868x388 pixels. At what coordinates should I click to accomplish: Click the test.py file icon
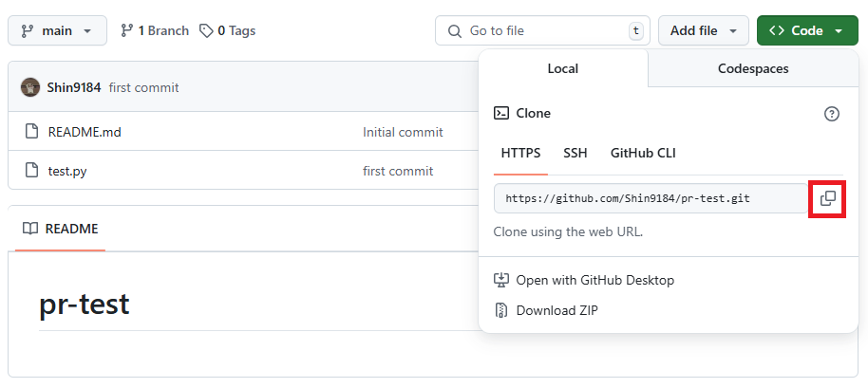pos(31,171)
